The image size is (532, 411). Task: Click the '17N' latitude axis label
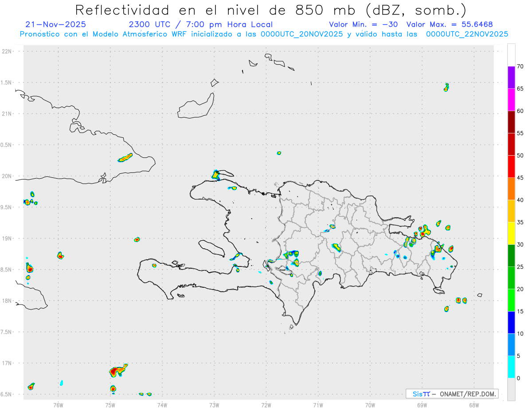tap(7, 363)
